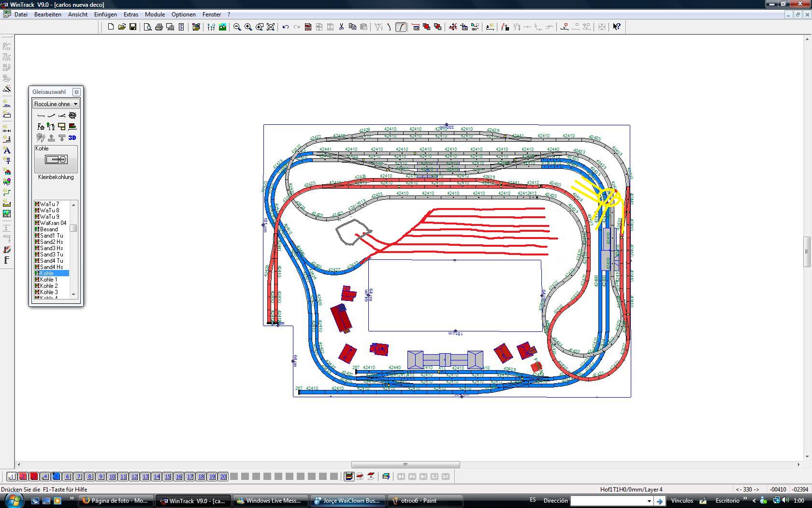Undo the last action
Screen dimensions: 812x508
(286, 27)
